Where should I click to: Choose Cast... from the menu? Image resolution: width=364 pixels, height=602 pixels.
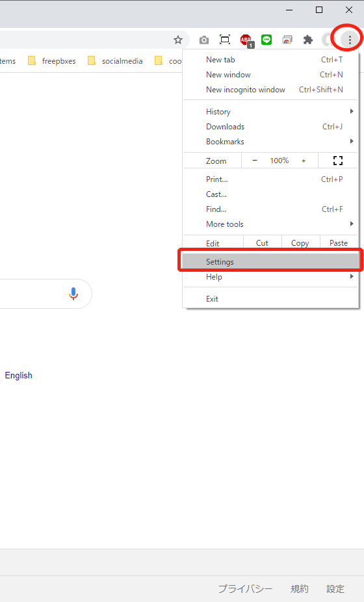(x=270, y=194)
